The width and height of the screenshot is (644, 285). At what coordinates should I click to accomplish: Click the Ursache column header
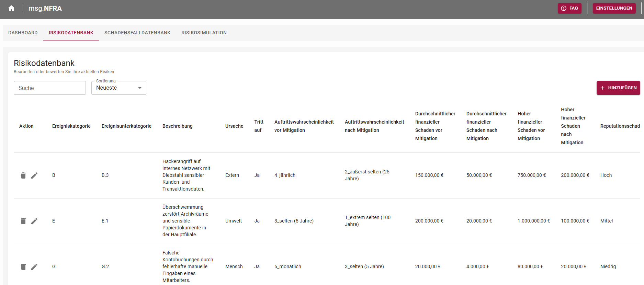(x=234, y=126)
